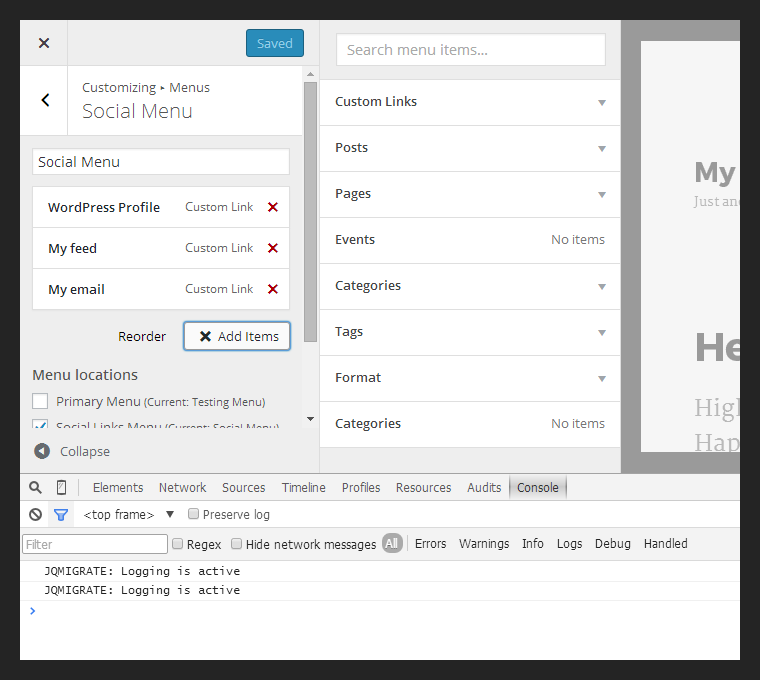The height and width of the screenshot is (680, 760).
Task: Remove the My email menu item
Action: click(x=273, y=289)
